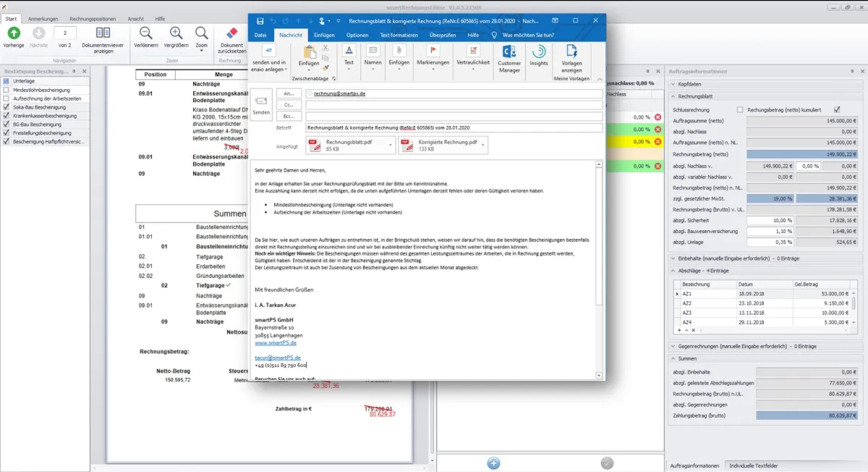Click the Verkleinern zoom-out magnifier
Viewport: 868px width, 472px height.
pos(146,33)
